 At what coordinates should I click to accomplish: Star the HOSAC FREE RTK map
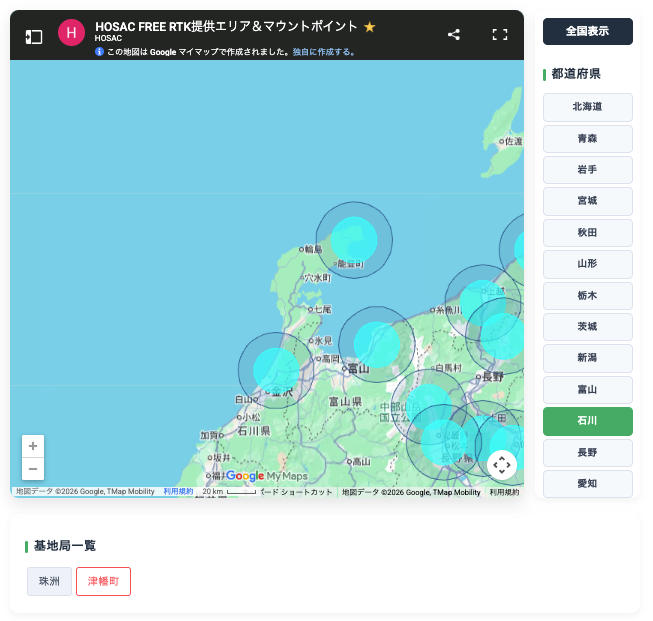tap(369, 27)
